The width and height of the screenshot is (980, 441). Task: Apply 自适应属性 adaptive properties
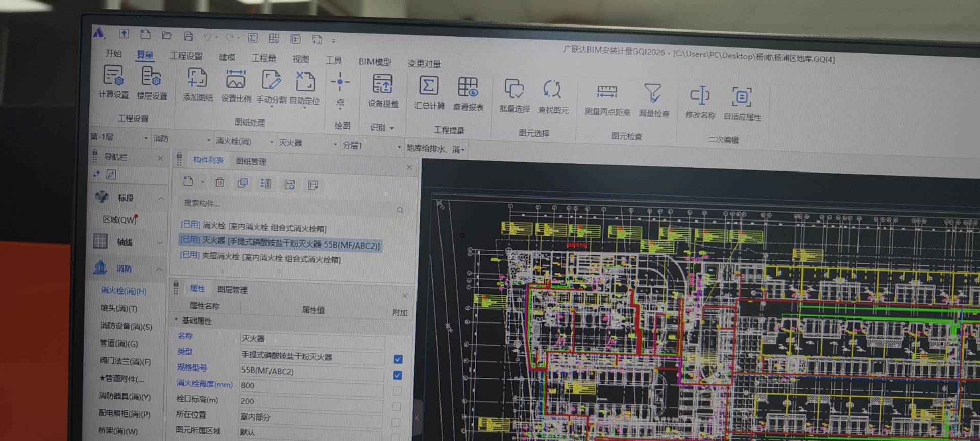[742, 104]
